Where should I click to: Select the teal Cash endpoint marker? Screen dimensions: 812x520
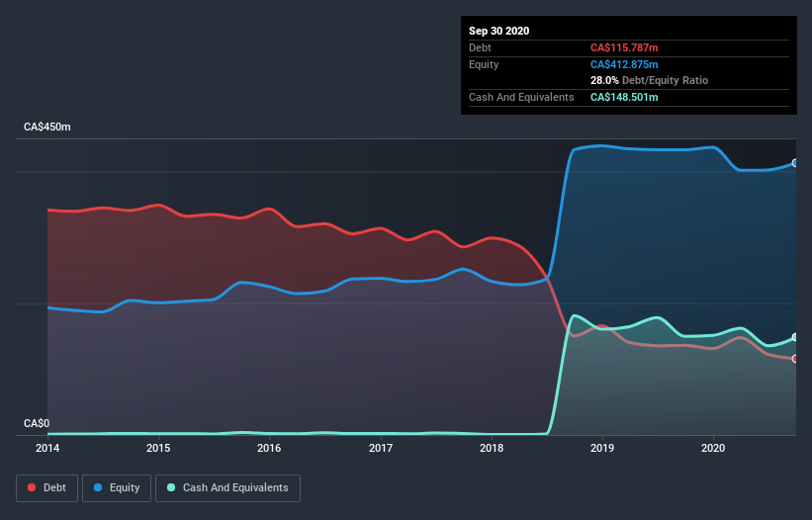coord(795,337)
